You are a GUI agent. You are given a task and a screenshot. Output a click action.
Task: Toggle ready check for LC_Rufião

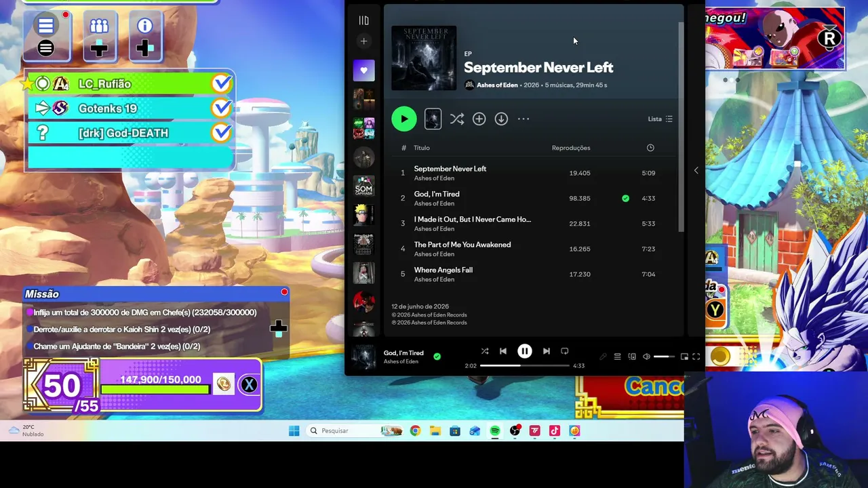tap(221, 84)
